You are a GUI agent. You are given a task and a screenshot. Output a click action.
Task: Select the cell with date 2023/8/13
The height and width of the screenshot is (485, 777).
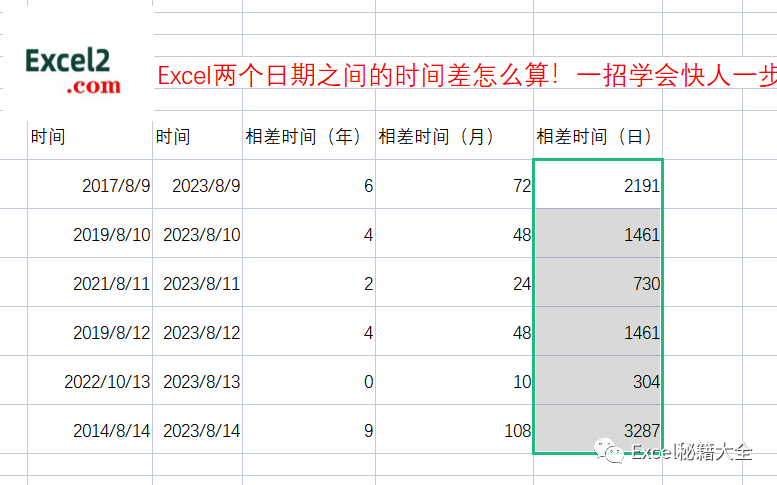coord(198,380)
